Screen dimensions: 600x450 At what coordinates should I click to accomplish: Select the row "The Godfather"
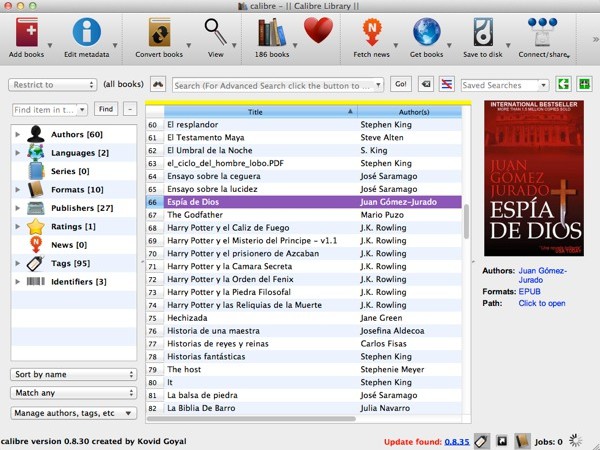(x=304, y=215)
